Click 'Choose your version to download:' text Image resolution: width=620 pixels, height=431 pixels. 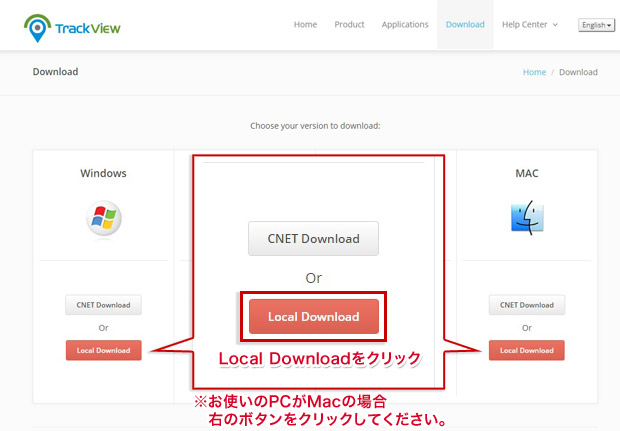[x=315, y=126]
